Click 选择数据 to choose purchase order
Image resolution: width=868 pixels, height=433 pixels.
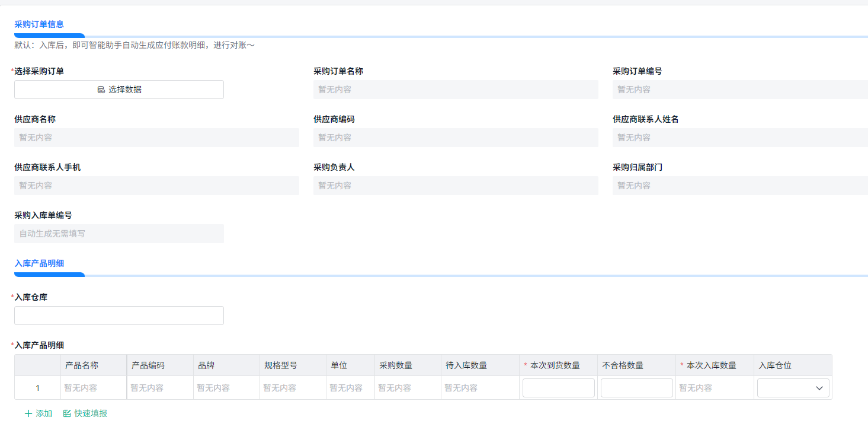119,90
